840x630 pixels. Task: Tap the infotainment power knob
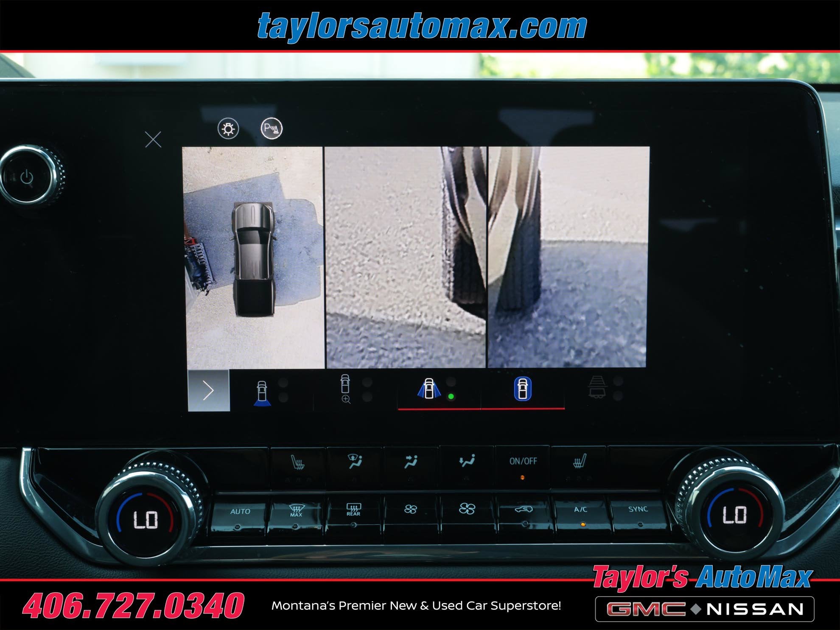click(27, 176)
